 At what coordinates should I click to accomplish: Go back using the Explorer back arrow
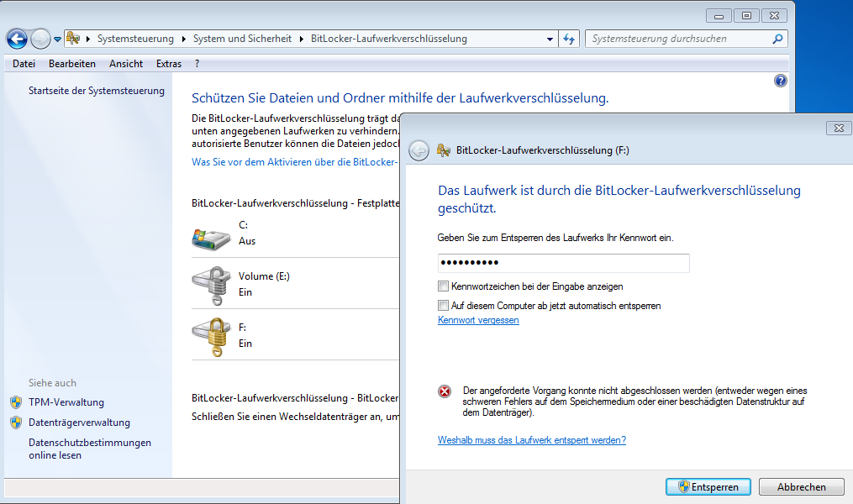pyautogui.click(x=17, y=39)
